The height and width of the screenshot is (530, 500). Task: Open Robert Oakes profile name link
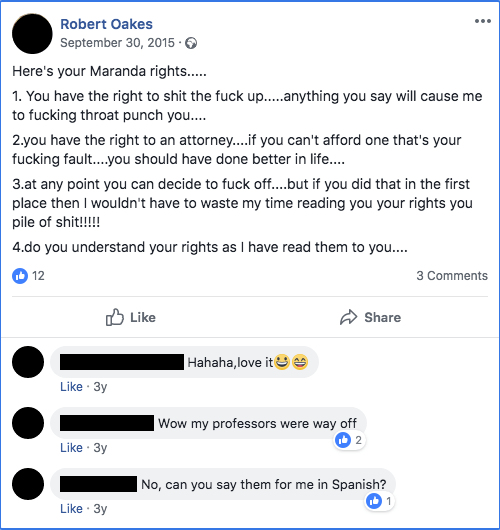click(x=106, y=24)
